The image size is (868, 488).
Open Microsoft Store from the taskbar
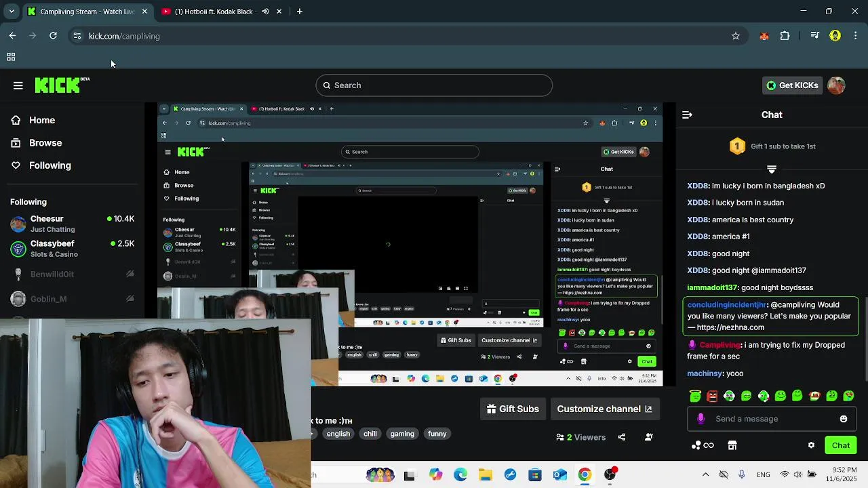535,474
